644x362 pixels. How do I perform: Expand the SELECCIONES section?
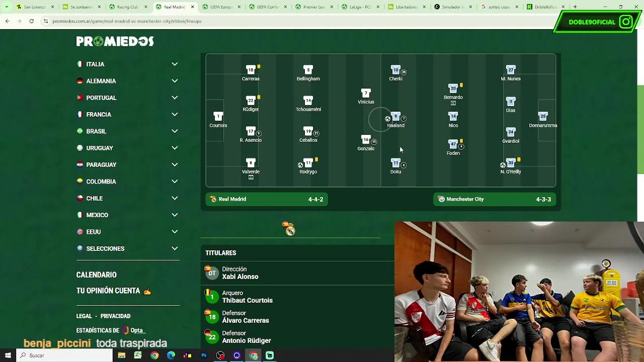175,248
